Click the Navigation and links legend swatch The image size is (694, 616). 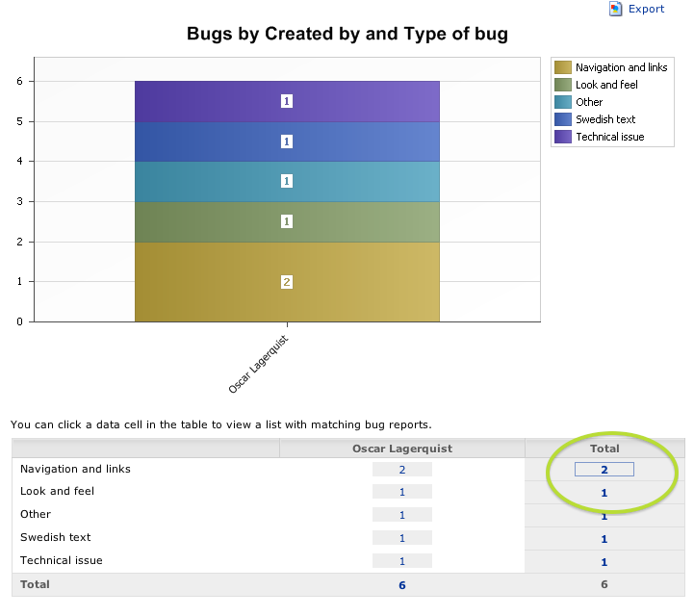[563, 67]
